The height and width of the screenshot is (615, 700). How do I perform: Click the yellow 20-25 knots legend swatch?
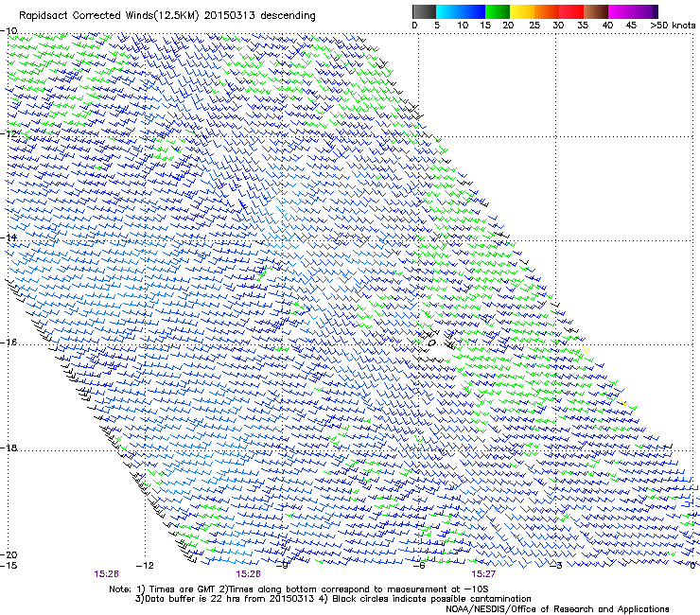click(522, 11)
